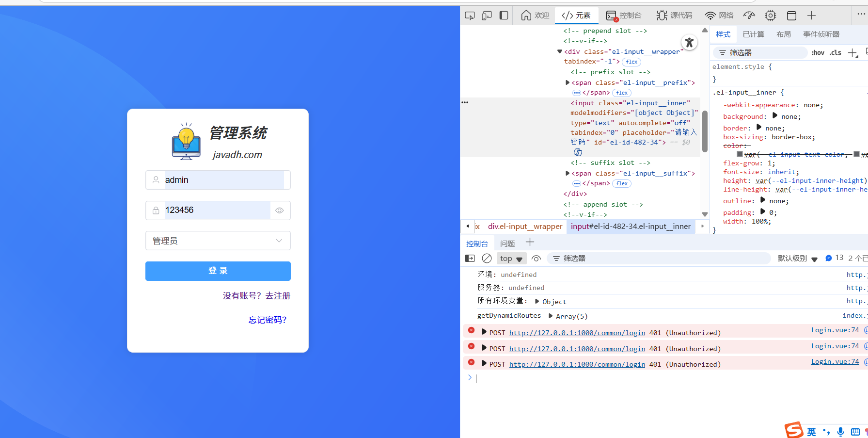The height and width of the screenshot is (438, 868).
Task: Select div.el-input__wrapper breadcrumb
Action: click(525, 227)
